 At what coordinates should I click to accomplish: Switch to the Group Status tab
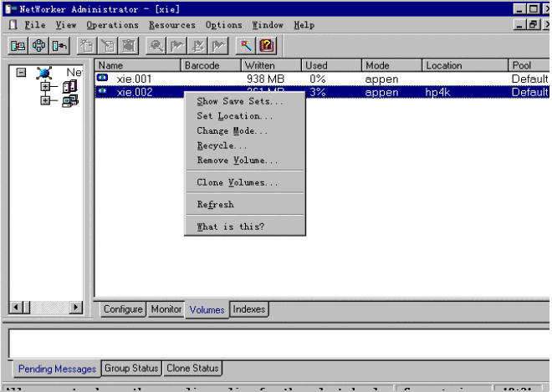(131, 369)
